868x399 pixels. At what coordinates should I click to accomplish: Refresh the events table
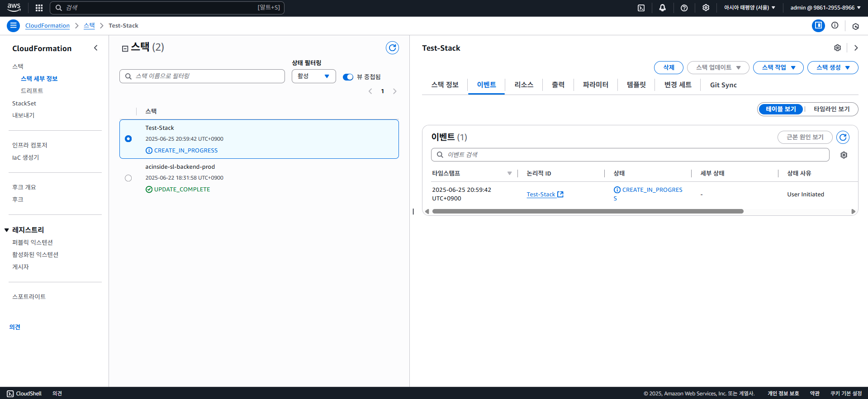point(843,137)
